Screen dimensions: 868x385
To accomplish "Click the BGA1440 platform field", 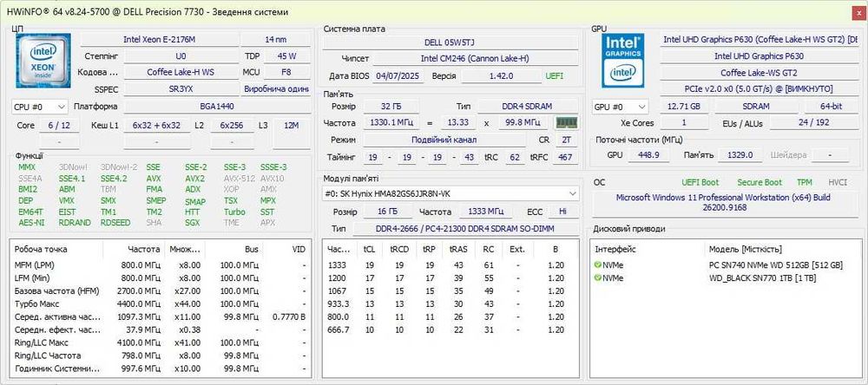I will pos(216,106).
